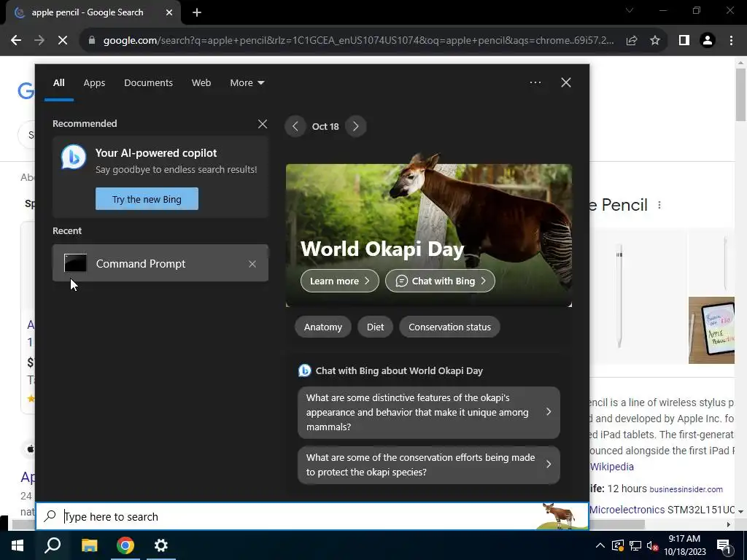Click the muted volume tray icon
This screenshot has height=560, width=747.
coord(653,545)
